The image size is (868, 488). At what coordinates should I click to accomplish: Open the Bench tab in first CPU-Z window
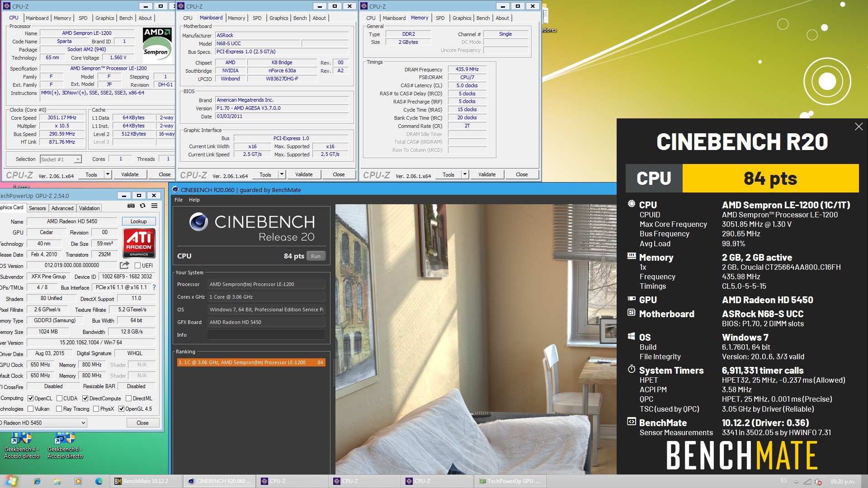pyautogui.click(x=126, y=18)
